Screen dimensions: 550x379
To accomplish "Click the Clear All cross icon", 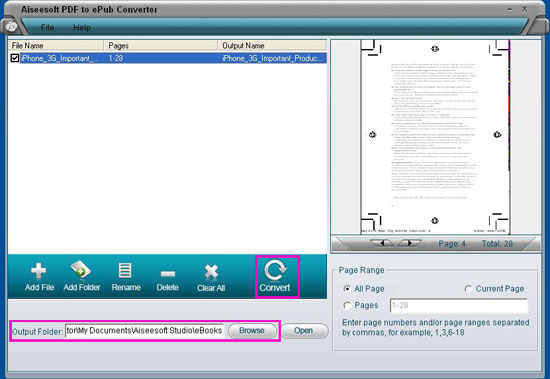I will 211,272.
